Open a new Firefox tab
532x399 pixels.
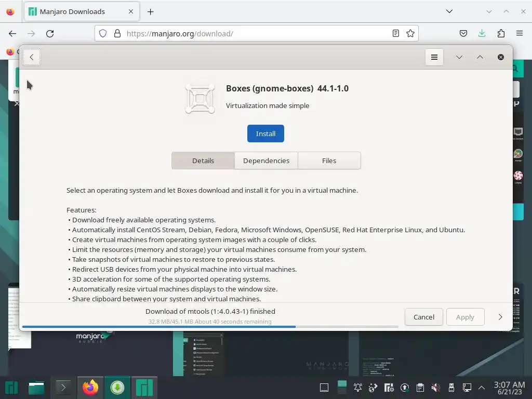pos(150,12)
